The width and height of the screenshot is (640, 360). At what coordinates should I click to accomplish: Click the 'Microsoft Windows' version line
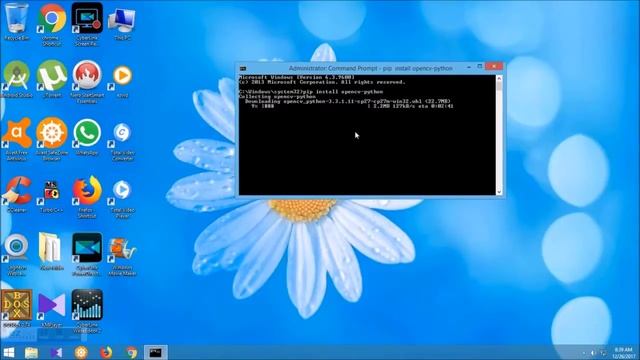[297, 77]
